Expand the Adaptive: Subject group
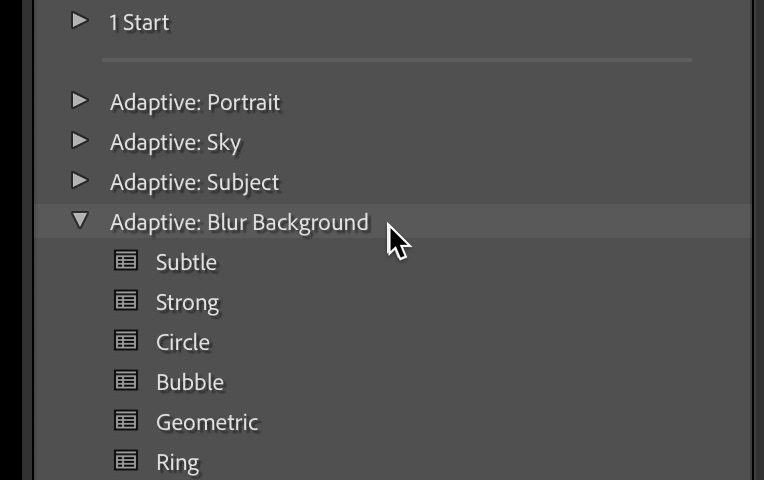This screenshot has height=480, width=764. tap(80, 181)
